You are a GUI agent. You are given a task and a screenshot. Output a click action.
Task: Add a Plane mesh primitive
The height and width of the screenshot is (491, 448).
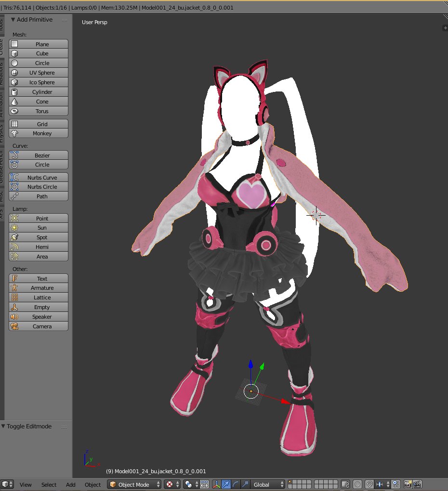(39, 44)
